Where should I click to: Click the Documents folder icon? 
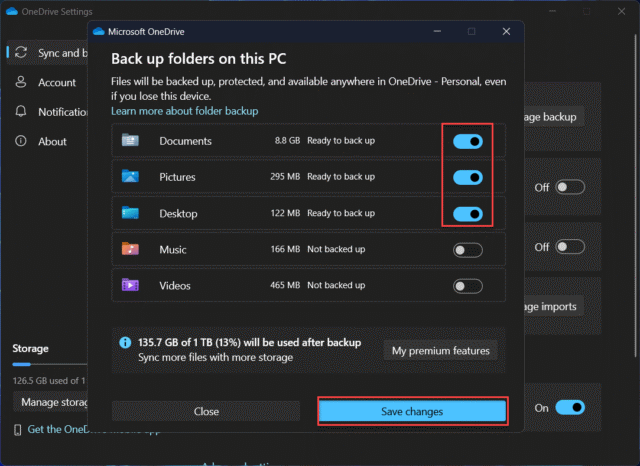pyautogui.click(x=130, y=140)
